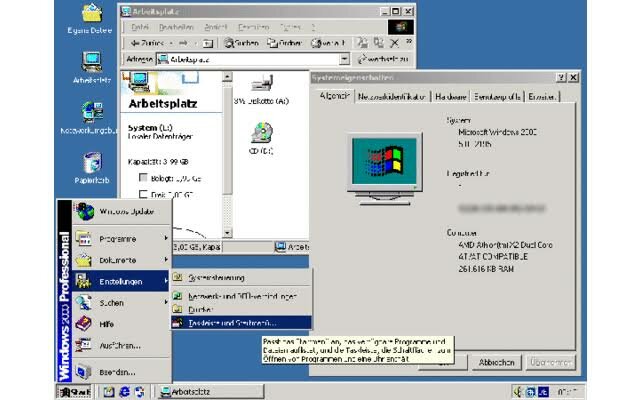Image resolution: width=640 pixels, height=400 pixels.
Task: Click the Arbeitsplatz taskbar button
Action: point(211,392)
